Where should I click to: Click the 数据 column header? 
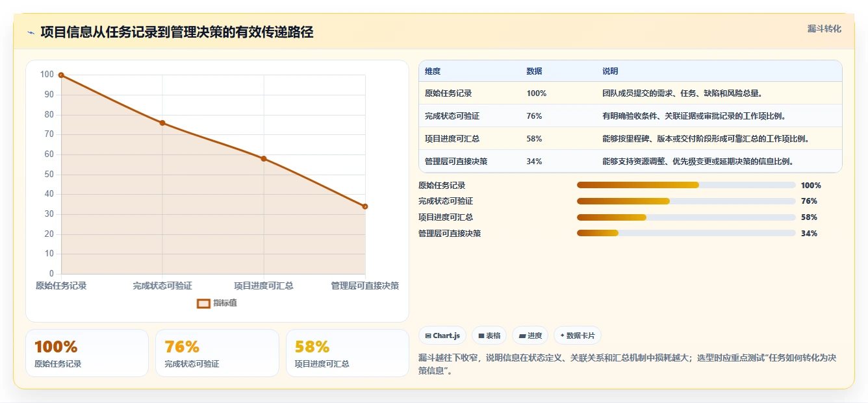pyautogui.click(x=534, y=71)
